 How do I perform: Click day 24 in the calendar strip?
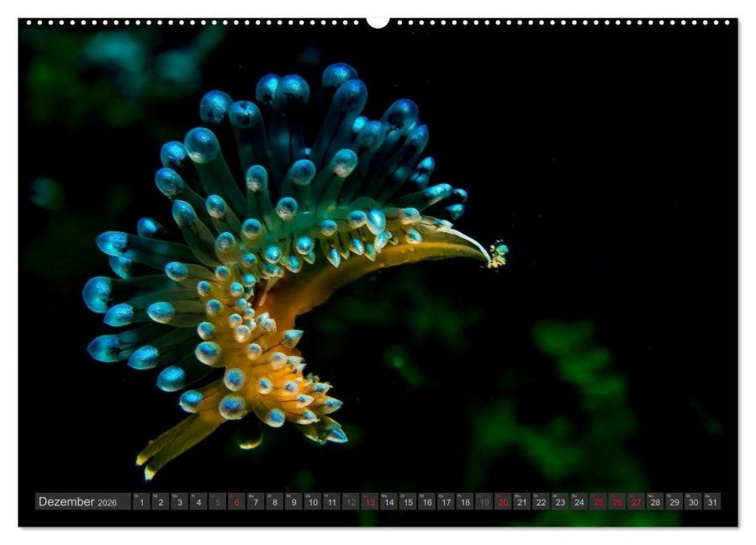pyautogui.click(x=579, y=501)
